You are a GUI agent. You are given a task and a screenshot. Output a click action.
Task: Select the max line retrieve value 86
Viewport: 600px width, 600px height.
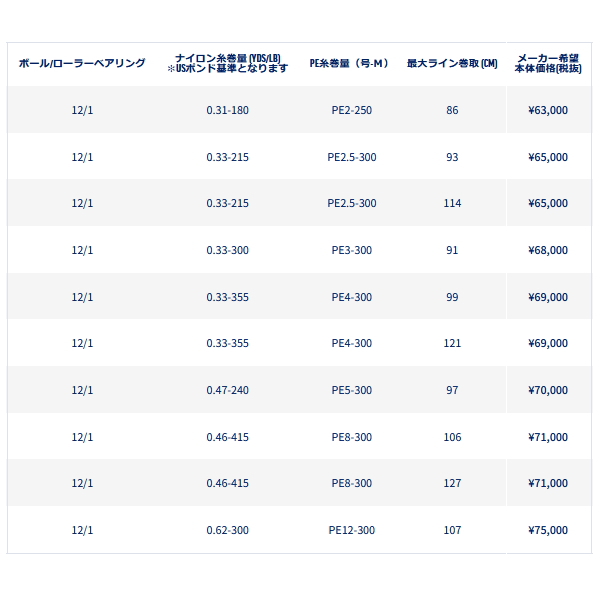click(x=452, y=110)
